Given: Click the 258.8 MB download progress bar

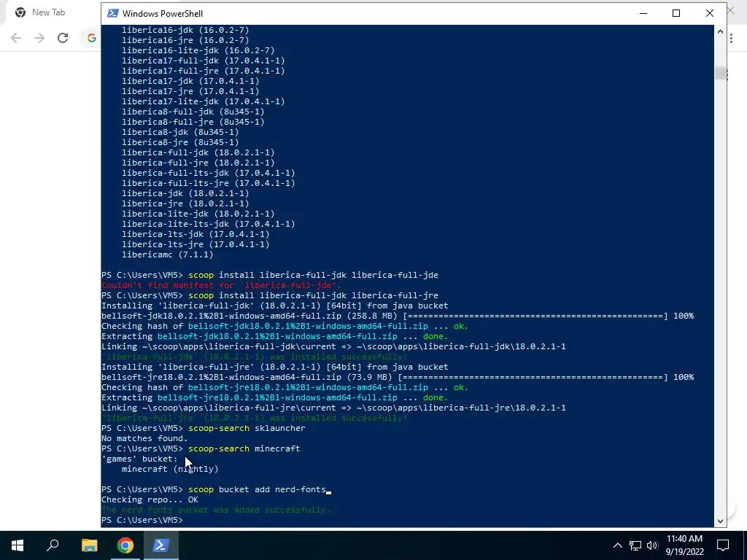Looking at the screenshot, I should pos(535,316).
